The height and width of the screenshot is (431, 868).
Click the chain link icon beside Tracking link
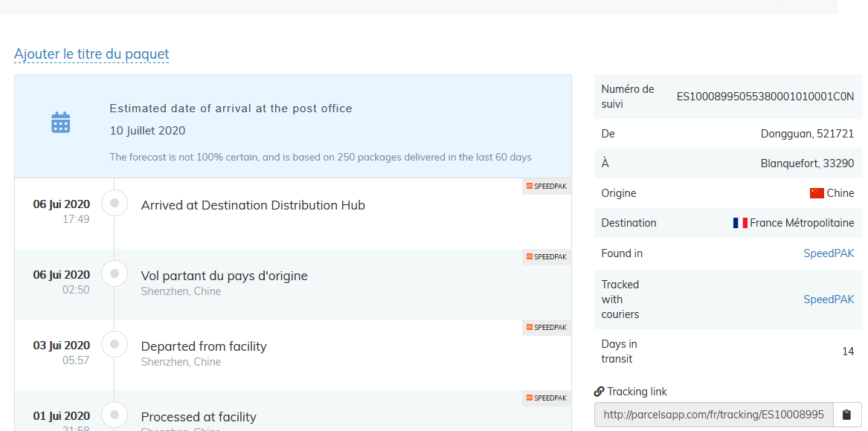(599, 392)
